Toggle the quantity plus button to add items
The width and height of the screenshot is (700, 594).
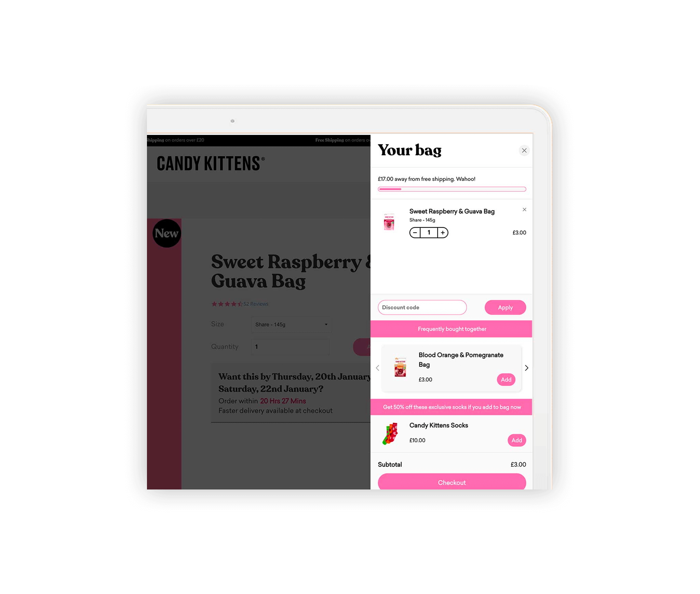click(x=443, y=233)
